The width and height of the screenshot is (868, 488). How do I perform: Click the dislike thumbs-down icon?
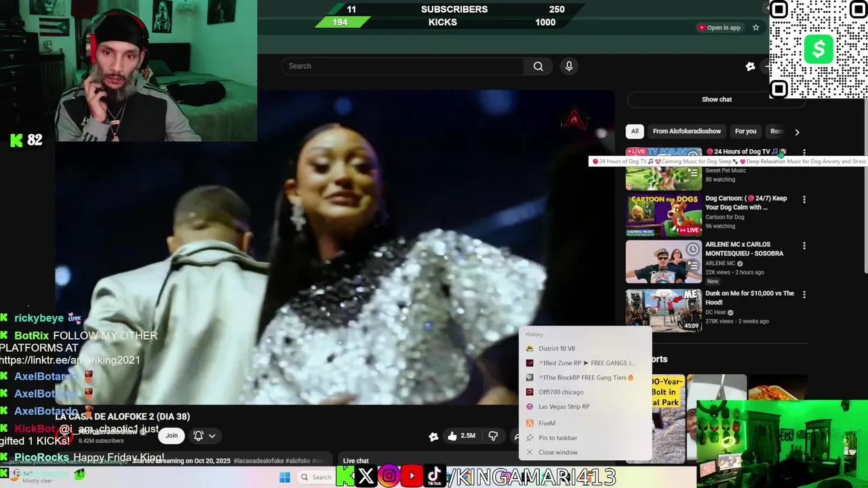(493, 436)
